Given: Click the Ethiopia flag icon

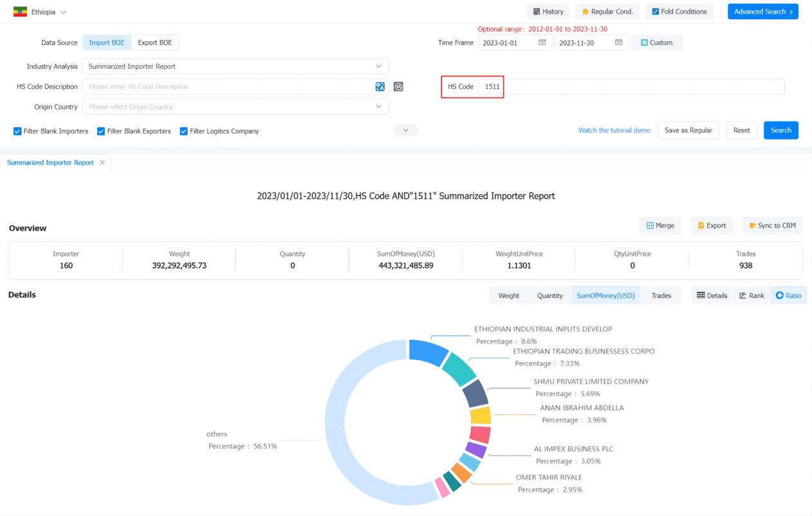Looking at the screenshot, I should 20,12.
